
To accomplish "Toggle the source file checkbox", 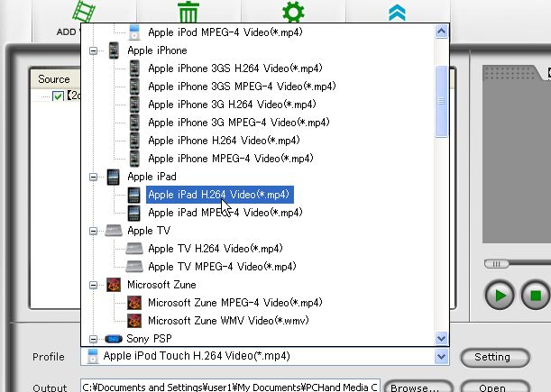I will click(58, 96).
